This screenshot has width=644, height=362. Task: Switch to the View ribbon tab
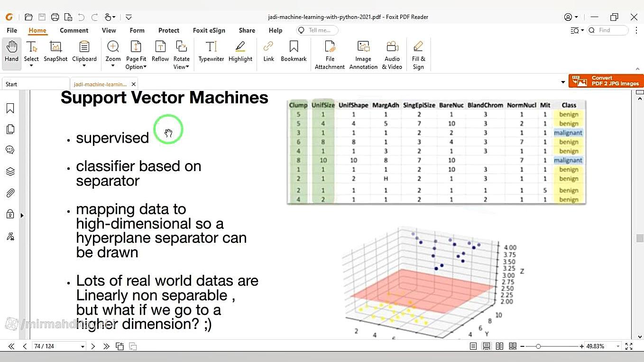pyautogui.click(x=109, y=30)
